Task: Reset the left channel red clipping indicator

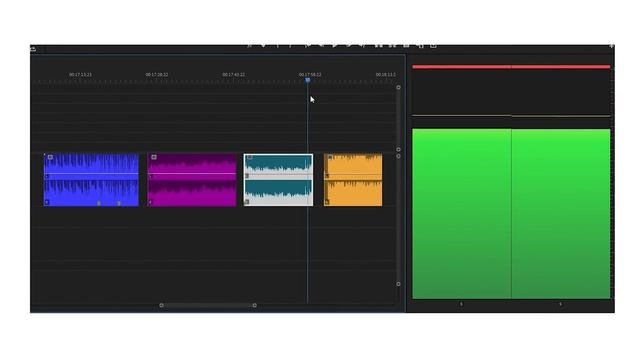Action: point(462,67)
